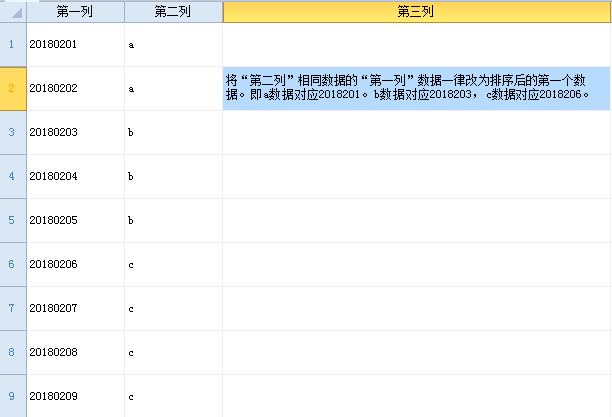Select the 第二列 column header
This screenshot has width=612, height=417.
pyautogui.click(x=173, y=12)
